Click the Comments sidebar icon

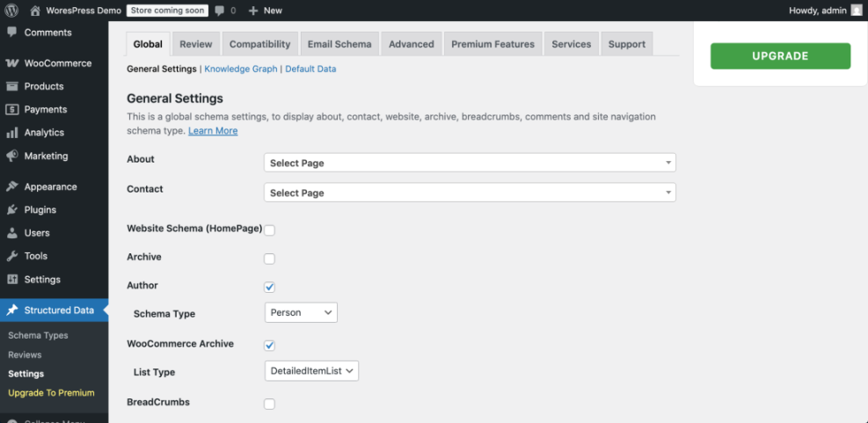point(11,33)
